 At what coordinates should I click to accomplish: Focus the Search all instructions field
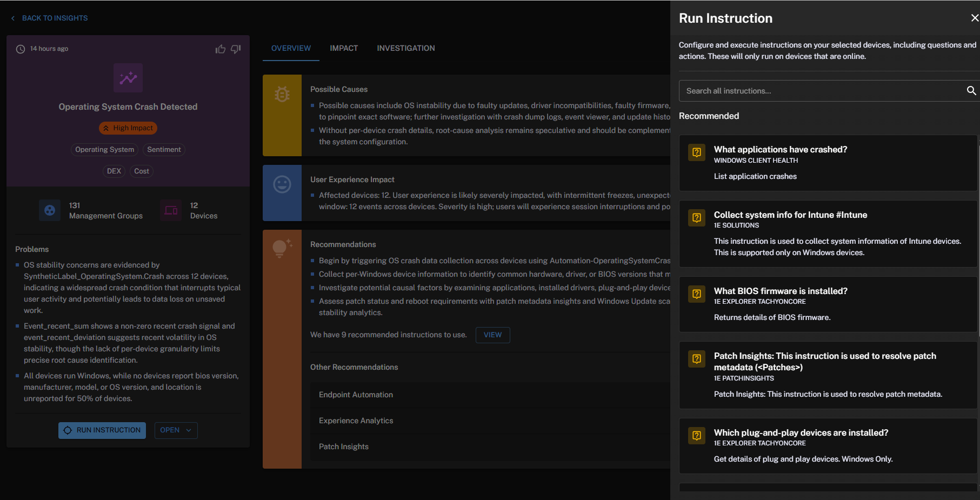(x=822, y=91)
